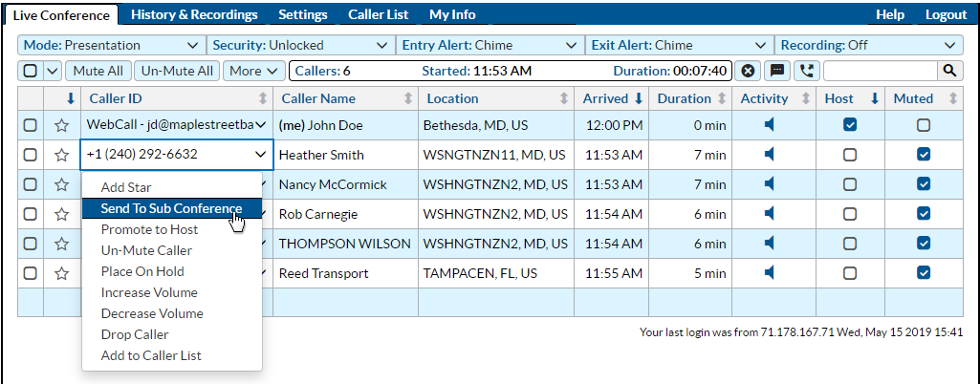Star the Reed Transport caller row
Viewport: 980px width, 384px height.
[61, 273]
